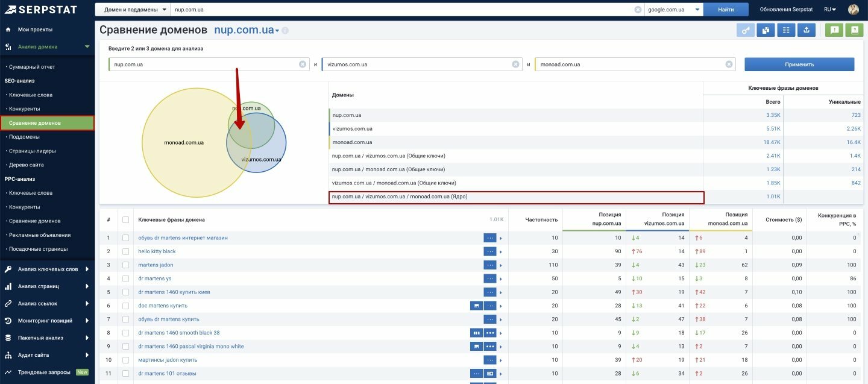Open SERP features for 'hello kitty black'

click(x=490, y=251)
